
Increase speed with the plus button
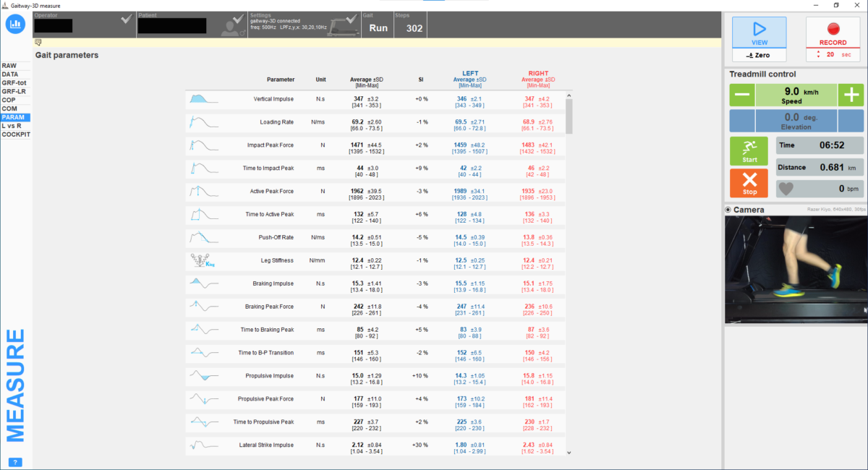pos(851,95)
